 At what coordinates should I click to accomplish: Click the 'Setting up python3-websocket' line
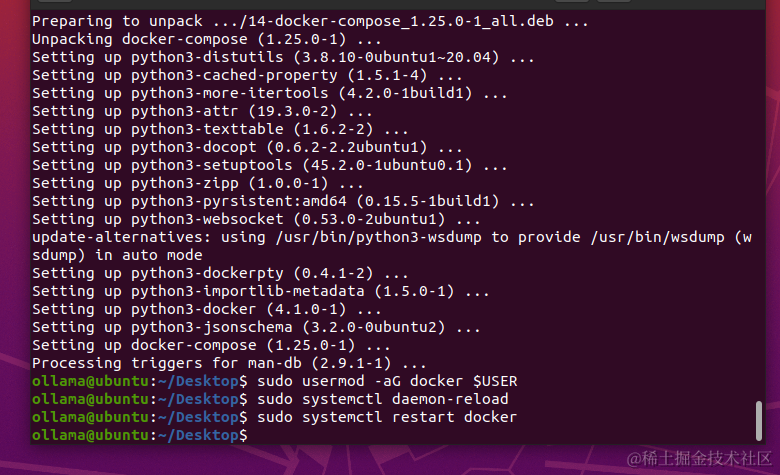(256, 219)
